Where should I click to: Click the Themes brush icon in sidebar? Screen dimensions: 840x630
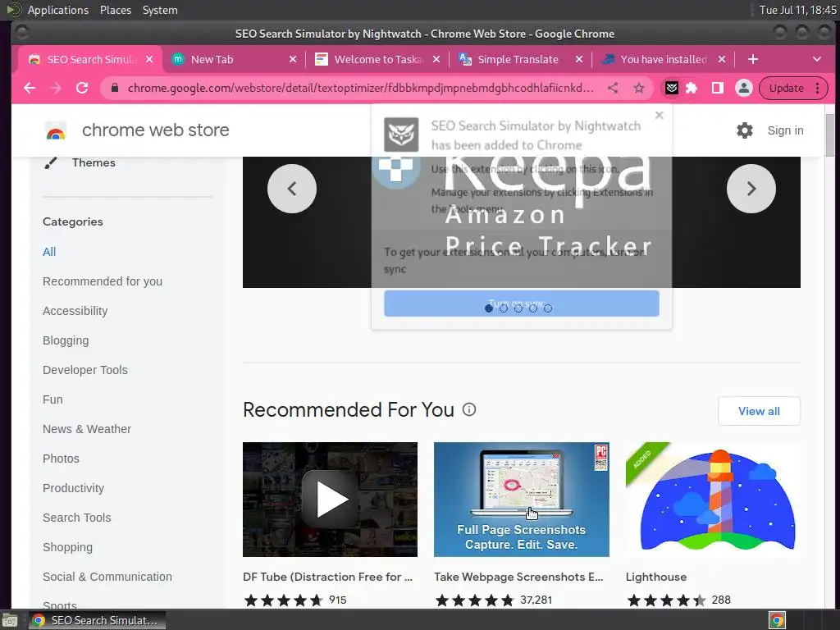click(50, 163)
